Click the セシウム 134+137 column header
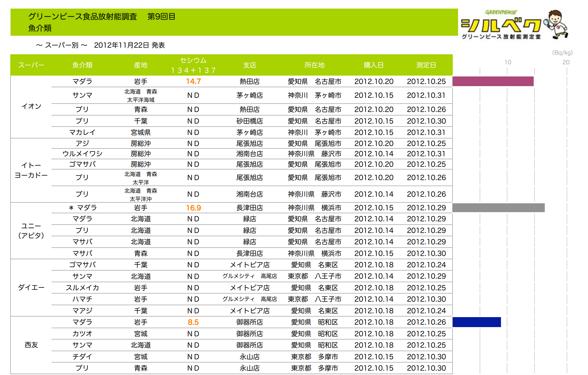The width and height of the screenshot is (588, 375). [x=193, y=65]
